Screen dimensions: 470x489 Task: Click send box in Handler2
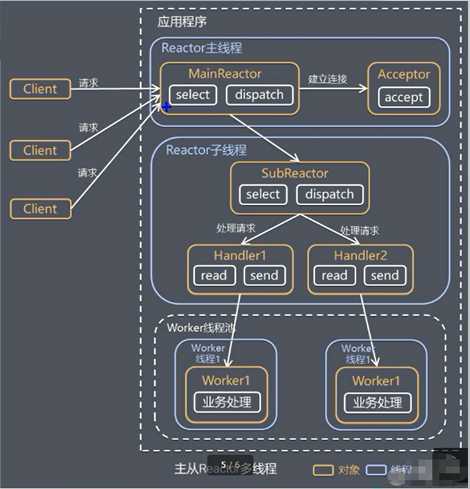pos(385,275)
